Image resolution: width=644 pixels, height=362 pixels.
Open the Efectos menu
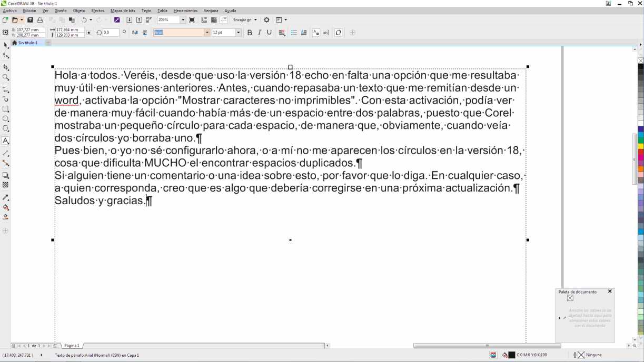tap(97, 11)
